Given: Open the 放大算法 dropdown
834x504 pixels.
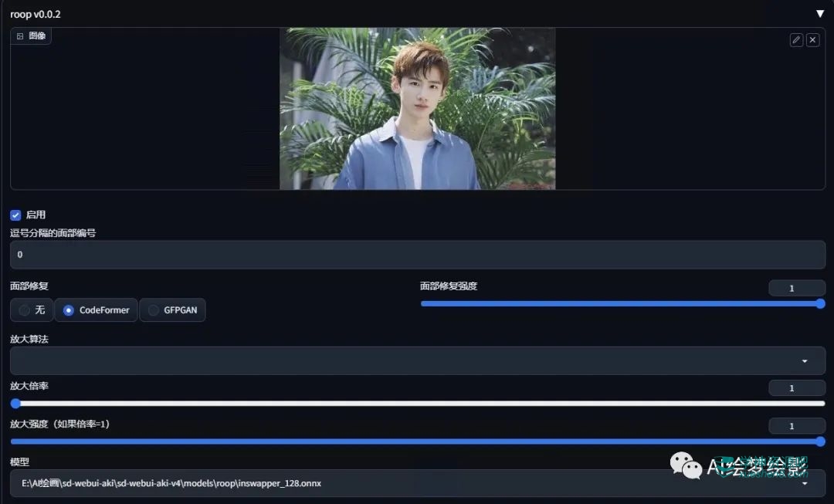Looking at the screenshot, I should [x=417, y=360].
